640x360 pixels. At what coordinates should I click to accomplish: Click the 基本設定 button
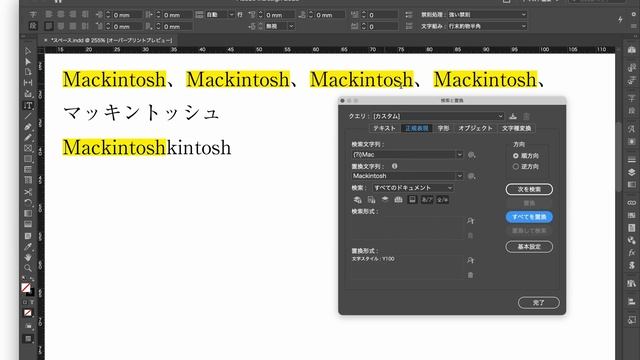tap(529, 247)
